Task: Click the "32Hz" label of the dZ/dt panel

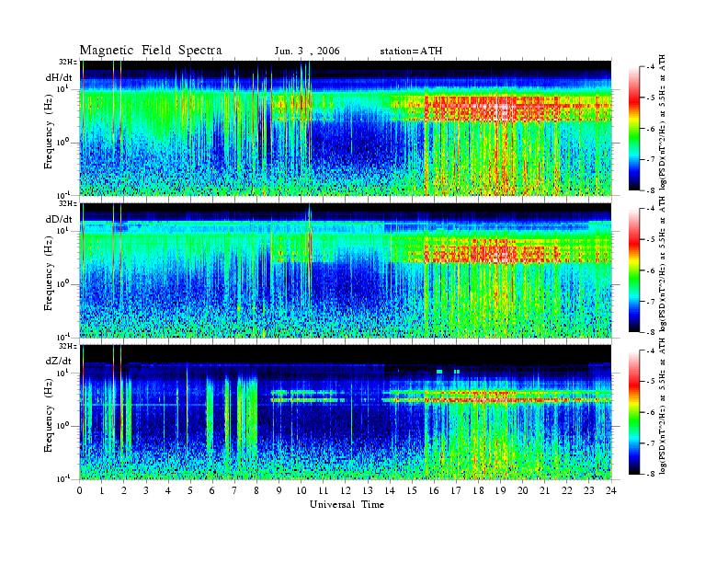Action: click(x=67, y=347)
